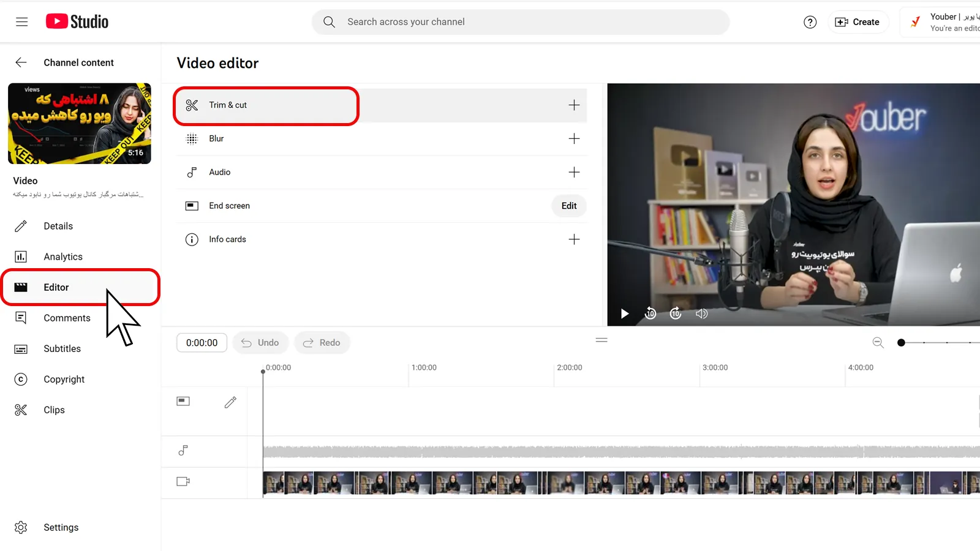Rewind preview 10 seconds
The height and width of the screenshot is (551, 980).
pyautogui.click(x=650, y=313)
